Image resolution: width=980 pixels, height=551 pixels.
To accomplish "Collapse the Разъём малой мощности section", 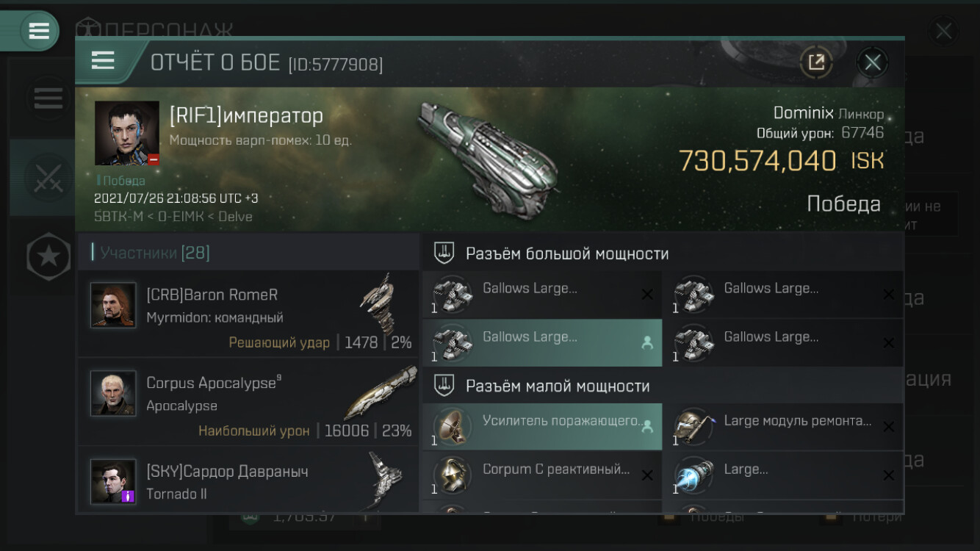I will (x=663, y=386).
